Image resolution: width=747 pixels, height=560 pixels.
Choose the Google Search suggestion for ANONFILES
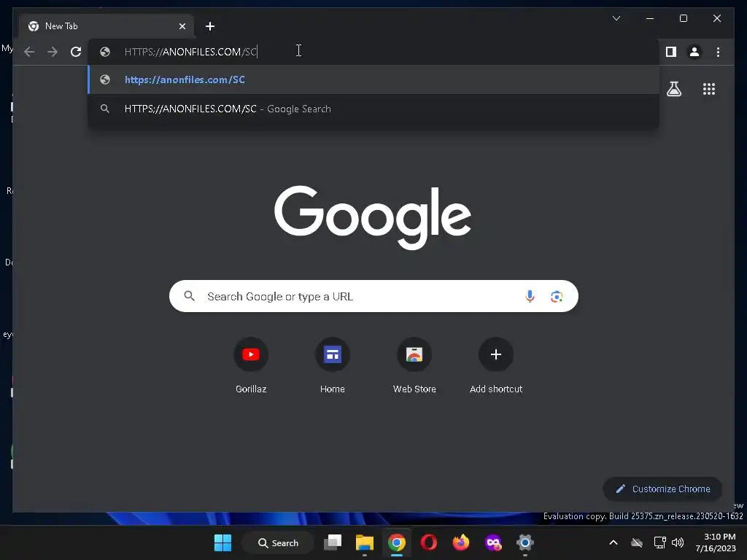[x=373, y=109]
